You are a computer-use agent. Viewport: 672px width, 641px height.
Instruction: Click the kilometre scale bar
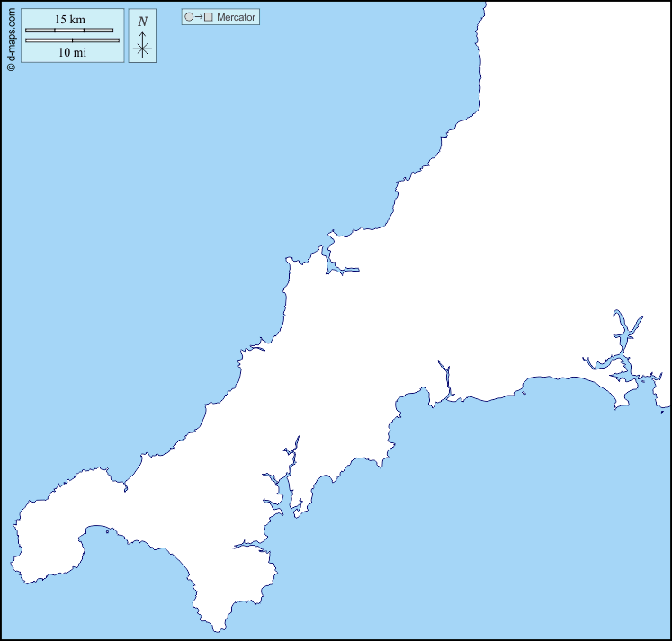[69, 31]
